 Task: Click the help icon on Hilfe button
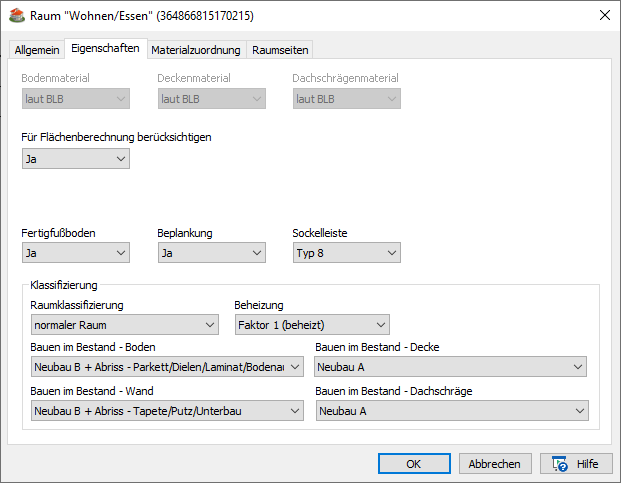point(560,464)
